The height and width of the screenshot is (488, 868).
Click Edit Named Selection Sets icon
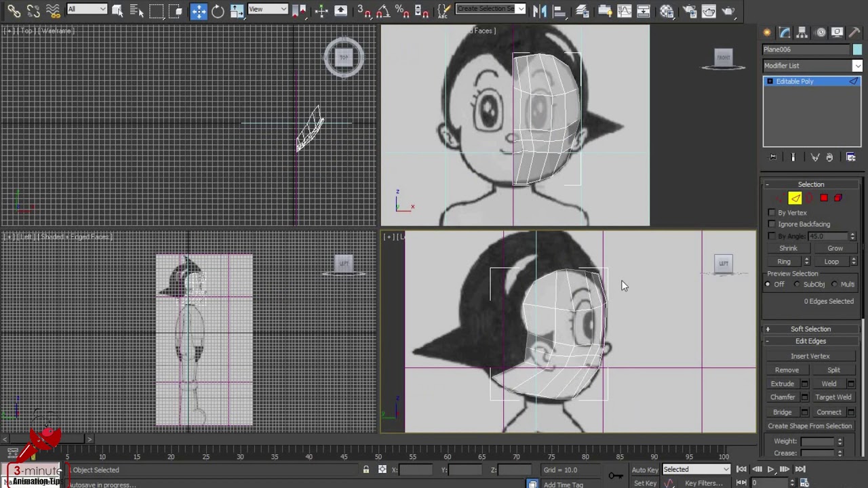coord(443,11)
